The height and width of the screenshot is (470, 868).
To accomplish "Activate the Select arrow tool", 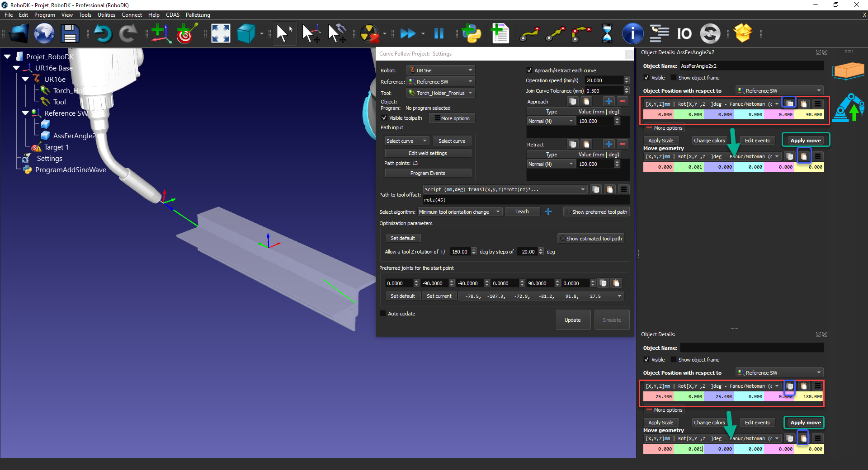I will [x=284, y=34].
